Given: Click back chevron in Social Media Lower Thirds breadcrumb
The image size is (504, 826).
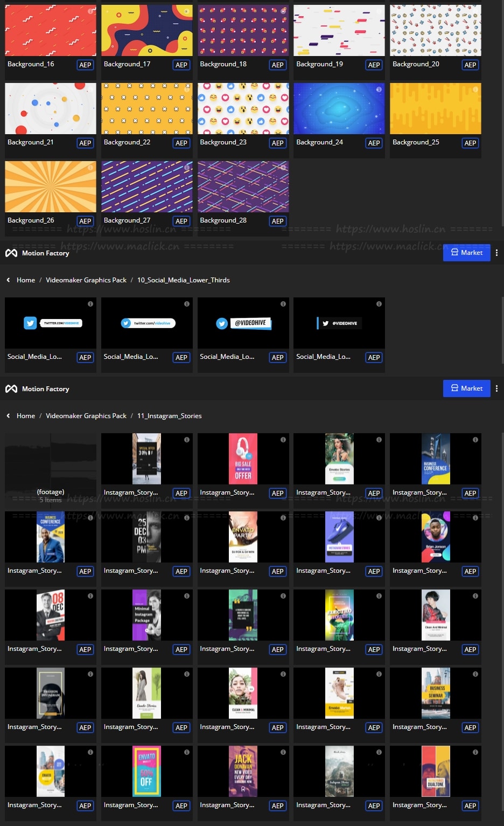Looking at the screenshot, I should [x=8, y=280].
